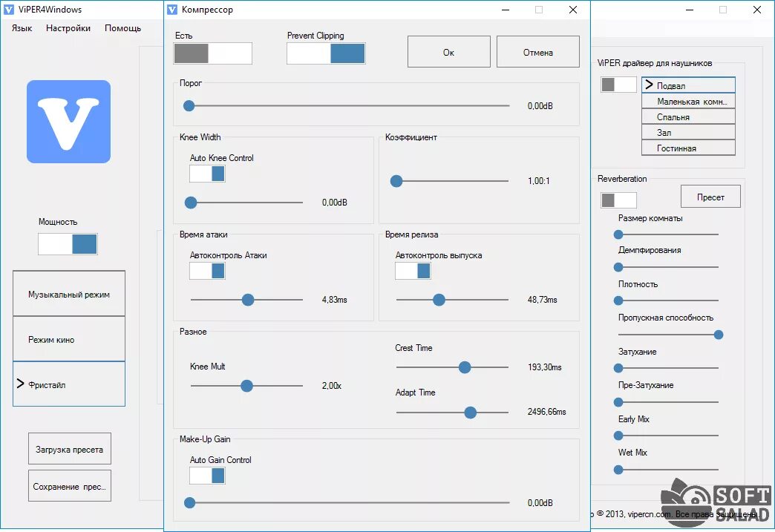Screen dimensions: 775x532
Task: Toggle ViPER драйвер для наушников switch
Action: pyautogui.click(x=618, y=85)
